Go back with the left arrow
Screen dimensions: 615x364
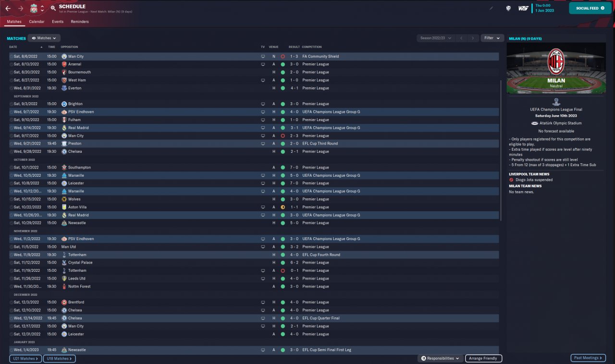click(x=8, y=8)
